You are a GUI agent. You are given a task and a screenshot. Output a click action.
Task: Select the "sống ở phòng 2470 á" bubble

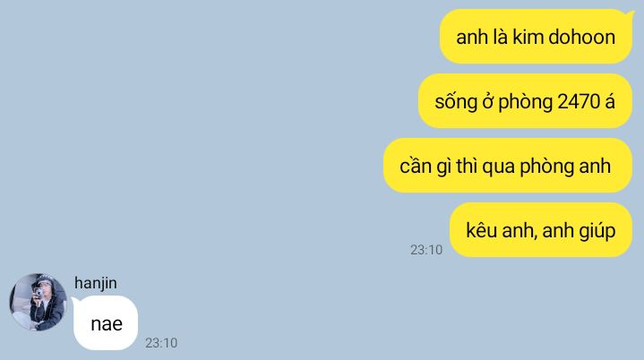tap(525, 101)
